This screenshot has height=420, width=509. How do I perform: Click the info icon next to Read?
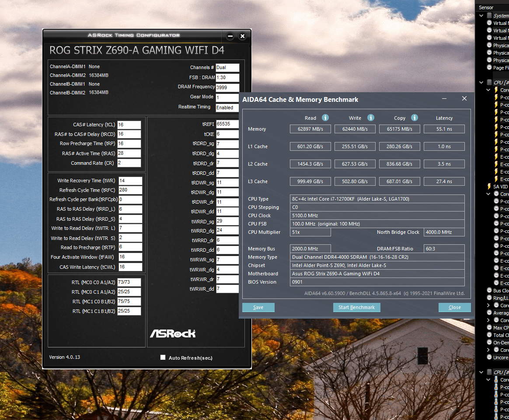tap(325, 118)
